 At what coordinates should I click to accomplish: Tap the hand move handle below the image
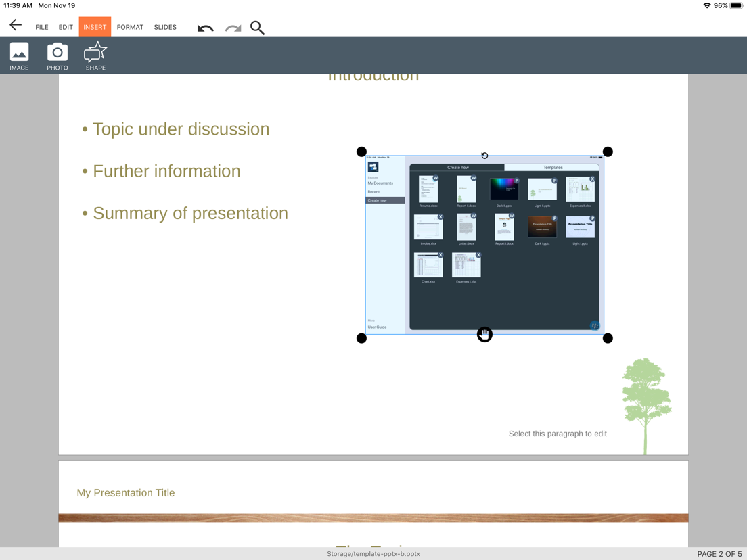(x=484, y=334)
